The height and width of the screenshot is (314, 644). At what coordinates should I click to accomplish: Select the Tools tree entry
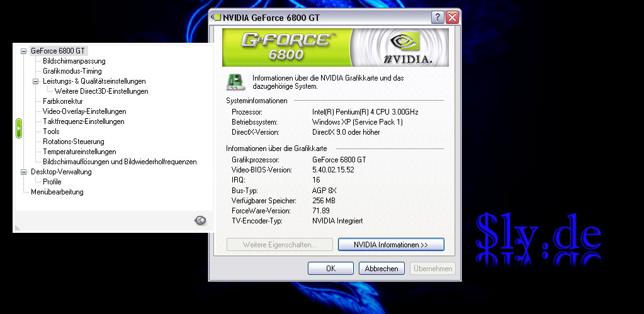[52, 132]
